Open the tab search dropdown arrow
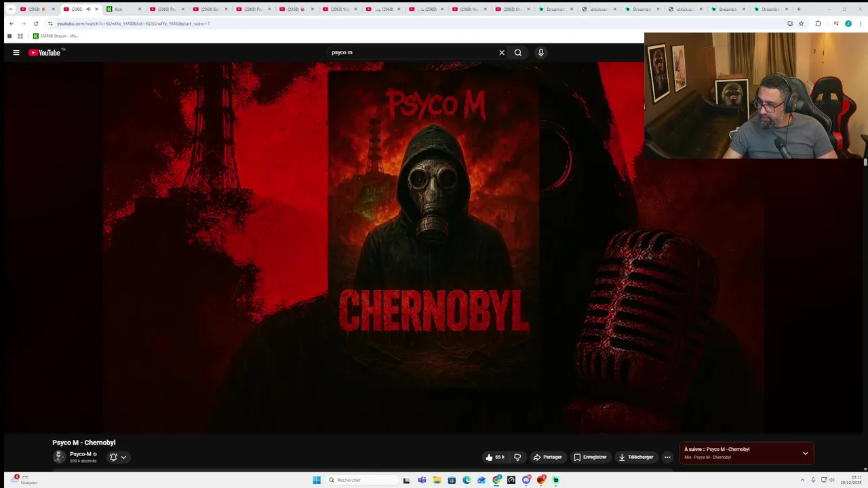Viewport: 868px width, 488px height. 10,9
